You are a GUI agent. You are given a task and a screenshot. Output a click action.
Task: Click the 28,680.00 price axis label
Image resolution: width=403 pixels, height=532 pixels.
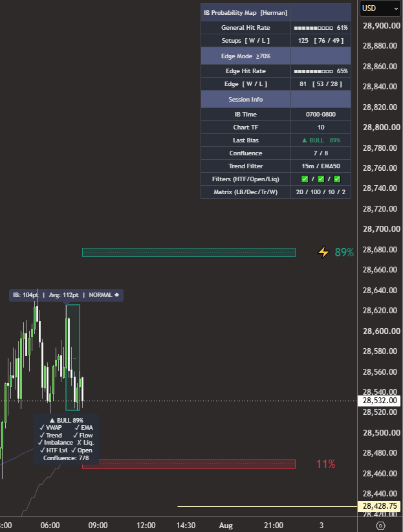point(380,249)
